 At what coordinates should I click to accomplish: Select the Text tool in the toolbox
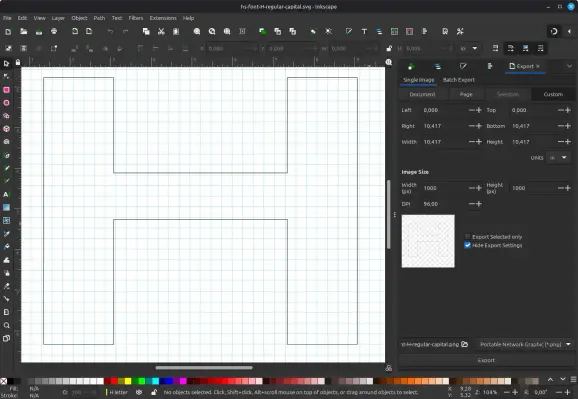pyautogui.click(x=6, y=194)
